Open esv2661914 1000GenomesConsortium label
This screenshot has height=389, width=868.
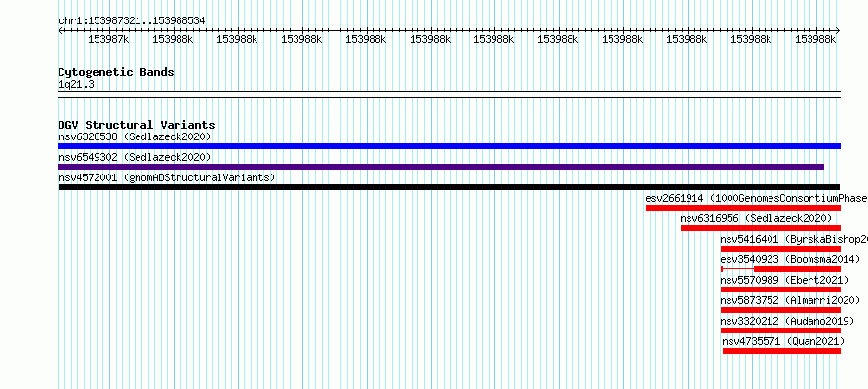[x=756, y=198]
